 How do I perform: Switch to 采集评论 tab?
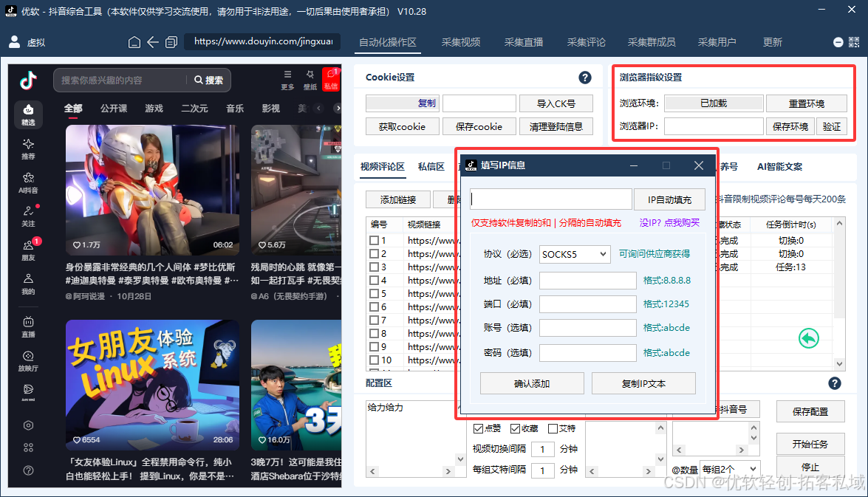click(x=587, y=42)
